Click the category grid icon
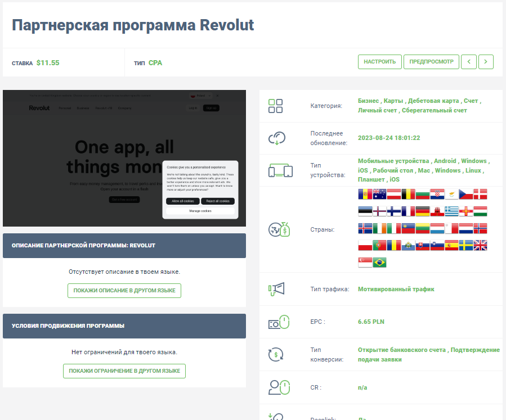This screenshot has width=506, height=420. click(275, 105)
